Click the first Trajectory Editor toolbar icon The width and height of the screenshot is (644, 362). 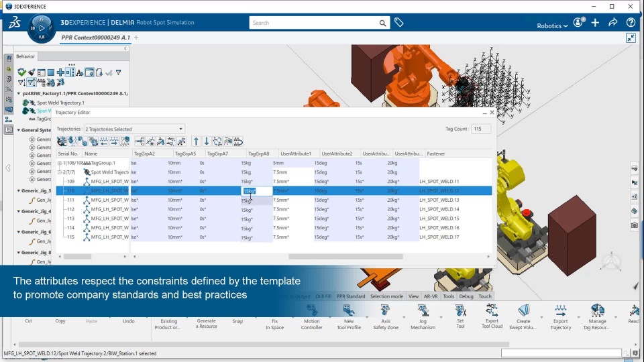point(62,141)
